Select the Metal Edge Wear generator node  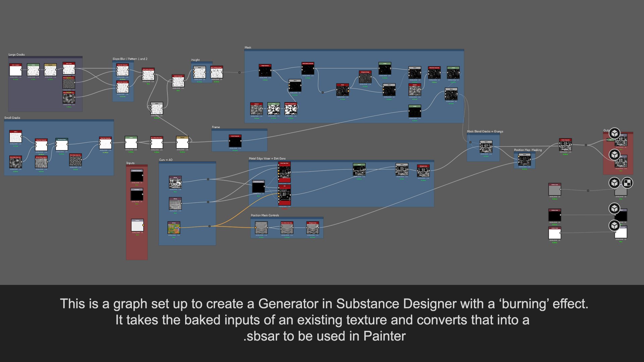click(284, 172)
